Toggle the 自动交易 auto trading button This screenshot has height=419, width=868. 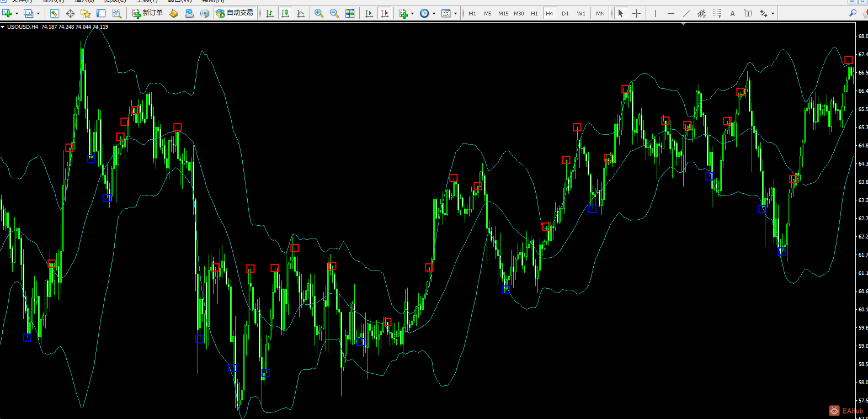[235, 13]
